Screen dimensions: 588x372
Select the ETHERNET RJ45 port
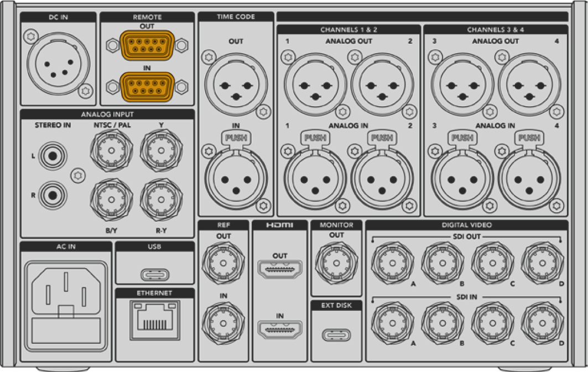(154, 320)
